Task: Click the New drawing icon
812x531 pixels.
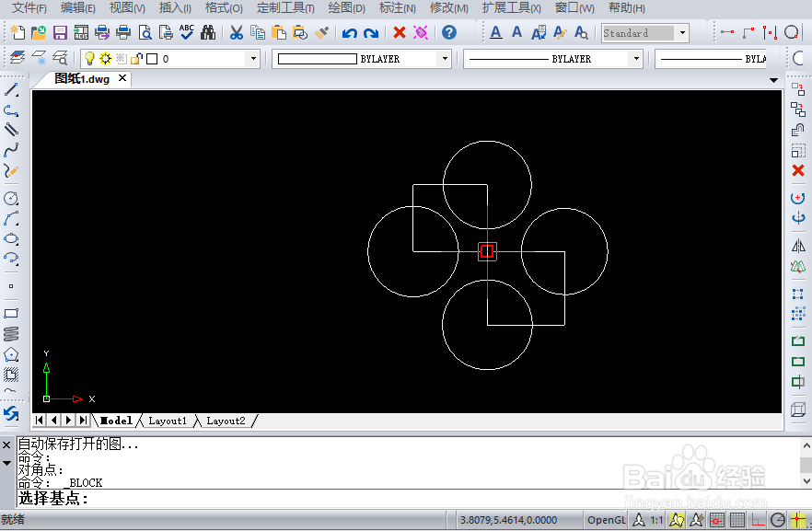Action: coord(17,32)
